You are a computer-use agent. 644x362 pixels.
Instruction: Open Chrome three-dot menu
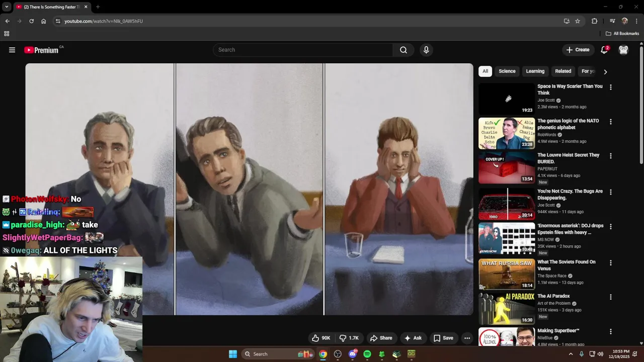[636, 21]
